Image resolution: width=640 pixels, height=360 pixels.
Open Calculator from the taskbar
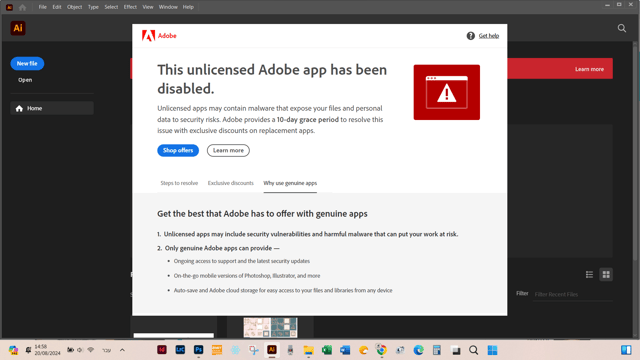click(437, 350)
